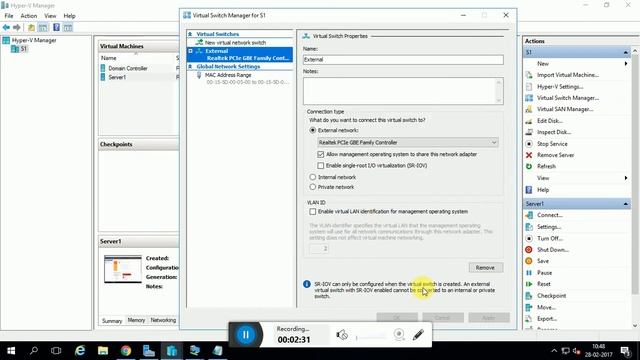Open Import Virtual Machine action
Viewport: 640px width, 360px height.
(x=568, y=75)
